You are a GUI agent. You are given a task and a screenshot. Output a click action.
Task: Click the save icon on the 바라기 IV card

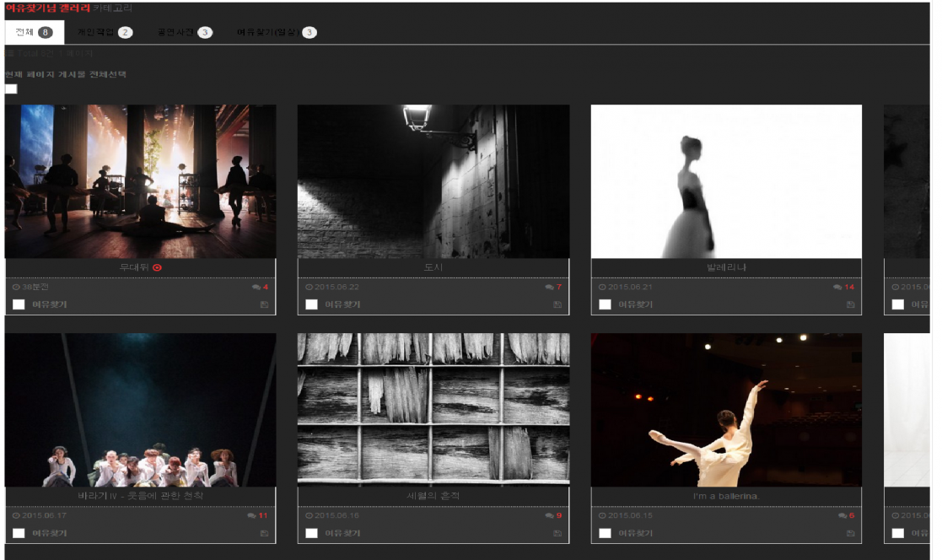click(x=264, y=533)
